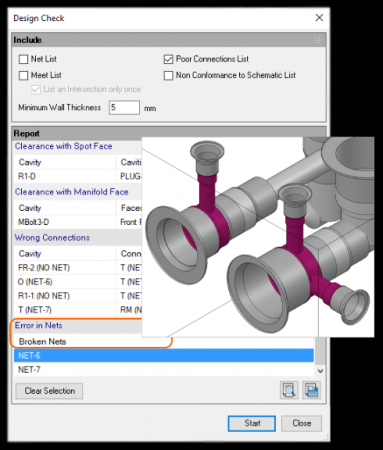The width and height of the screenshot is (383, 450).
Task: Click the Clear Selection button
Action: point(49,391)
